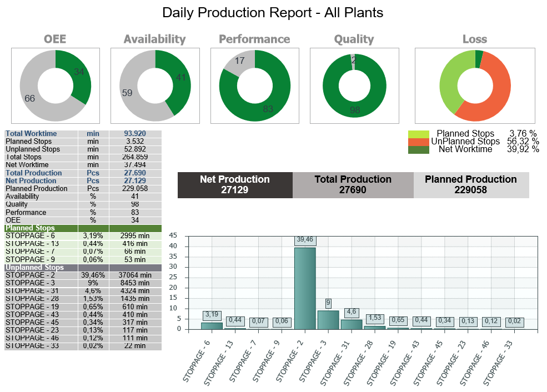Select the bar labeled 4,6 in the bar chart

click(352, 324)
